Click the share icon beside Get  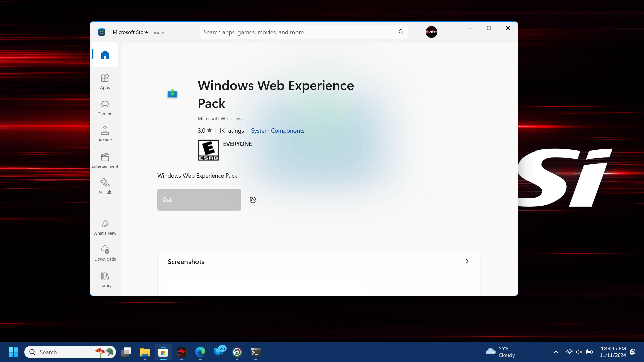click(x=253, y=200)
